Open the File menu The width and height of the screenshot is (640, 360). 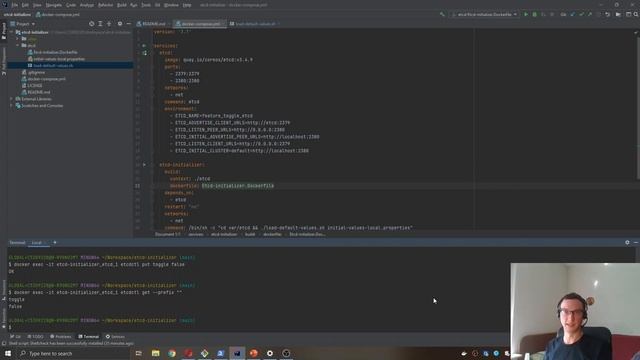click(x=15, y=5)
